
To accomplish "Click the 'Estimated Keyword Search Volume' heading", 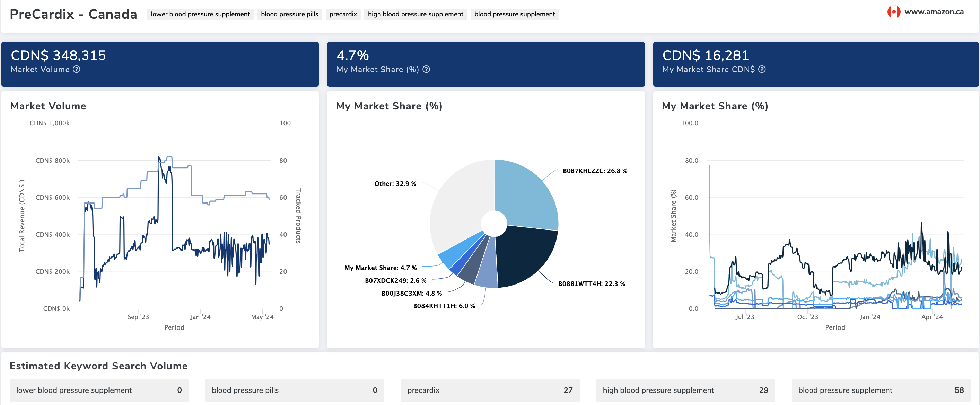I will 98,366.
